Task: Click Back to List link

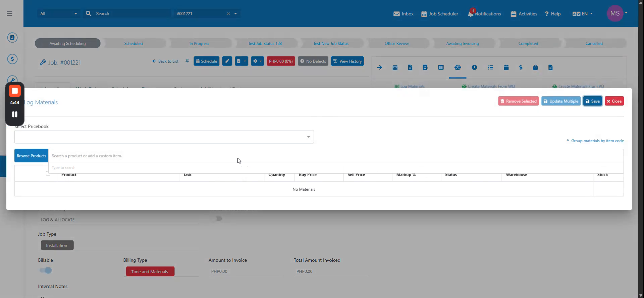Action: pyautogui.click(x=165, y=61)
